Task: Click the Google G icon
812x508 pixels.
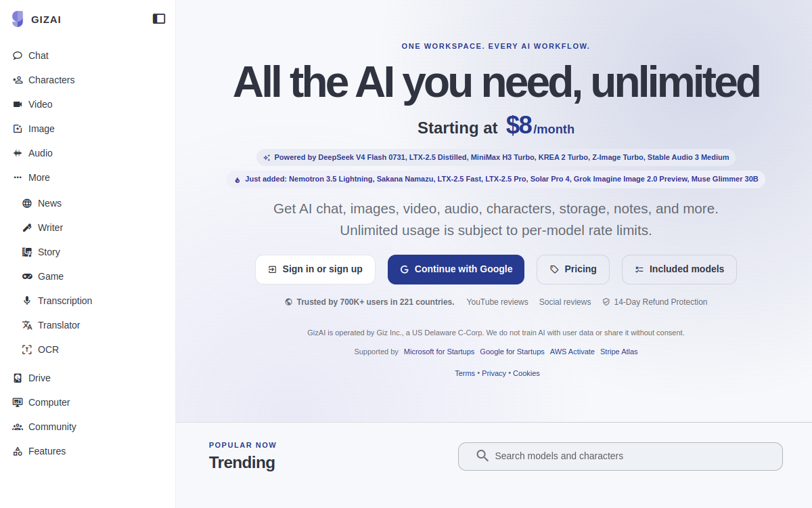Action: click(x=405, y=270)
